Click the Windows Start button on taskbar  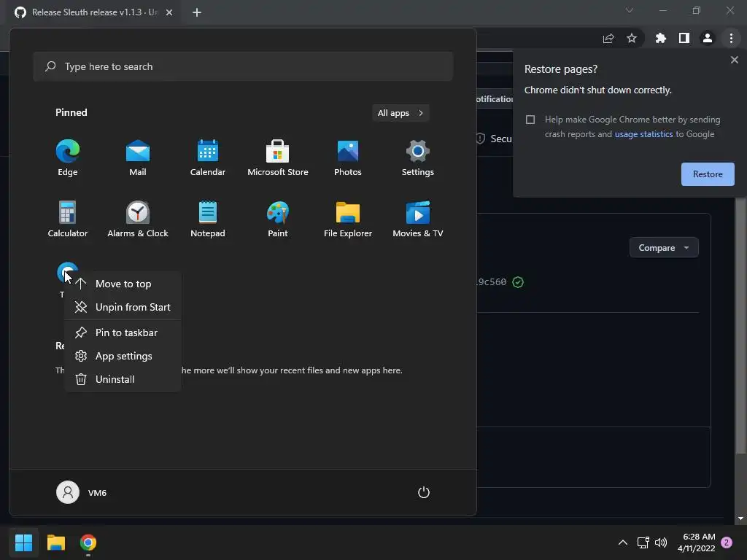tap(23, 542)
